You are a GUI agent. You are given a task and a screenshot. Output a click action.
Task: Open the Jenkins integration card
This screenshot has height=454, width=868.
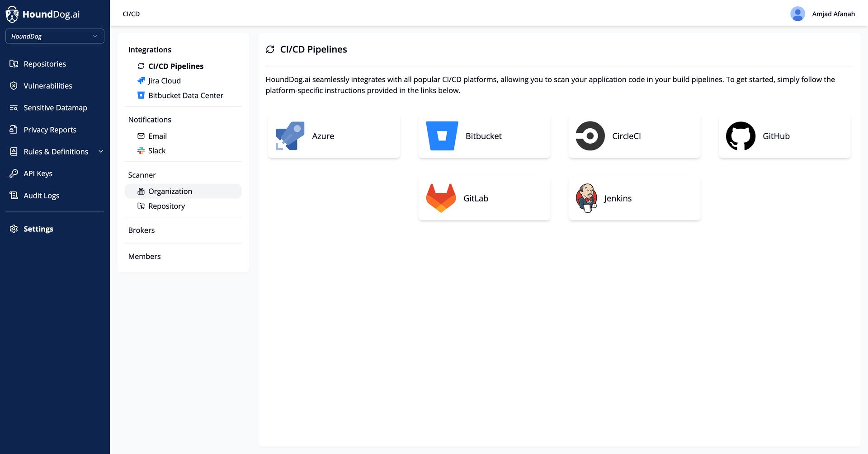pyautogui.click(x=634, y=198)
